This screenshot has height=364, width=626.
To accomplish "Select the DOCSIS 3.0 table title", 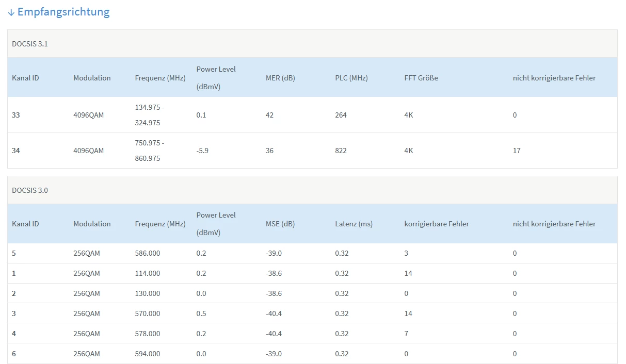I will pyautogui.click(x=30, y=190).
